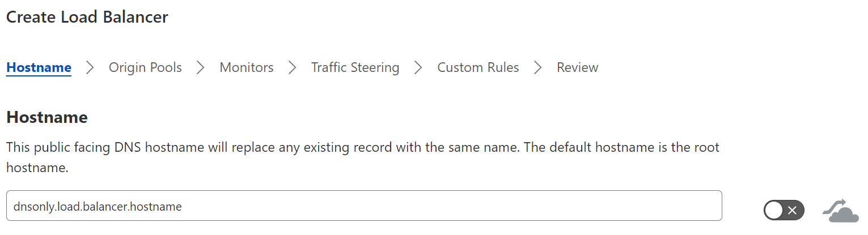Click the Create Load Balancer page title

click(87, 17)
